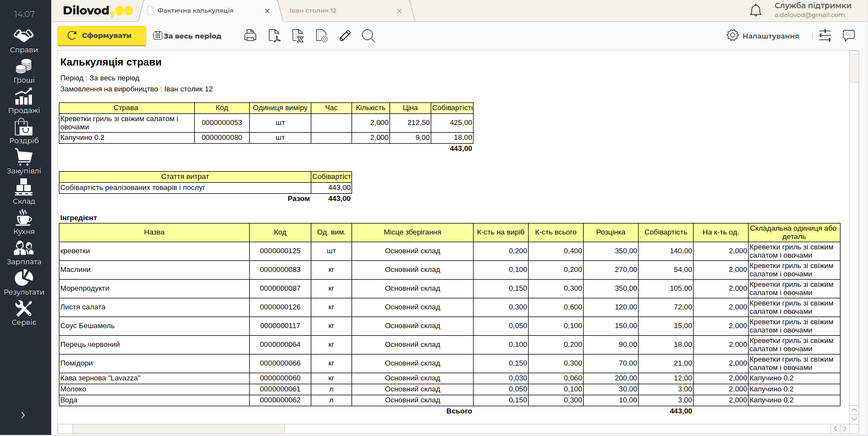Export the report to Excel

tap(298, 36)
